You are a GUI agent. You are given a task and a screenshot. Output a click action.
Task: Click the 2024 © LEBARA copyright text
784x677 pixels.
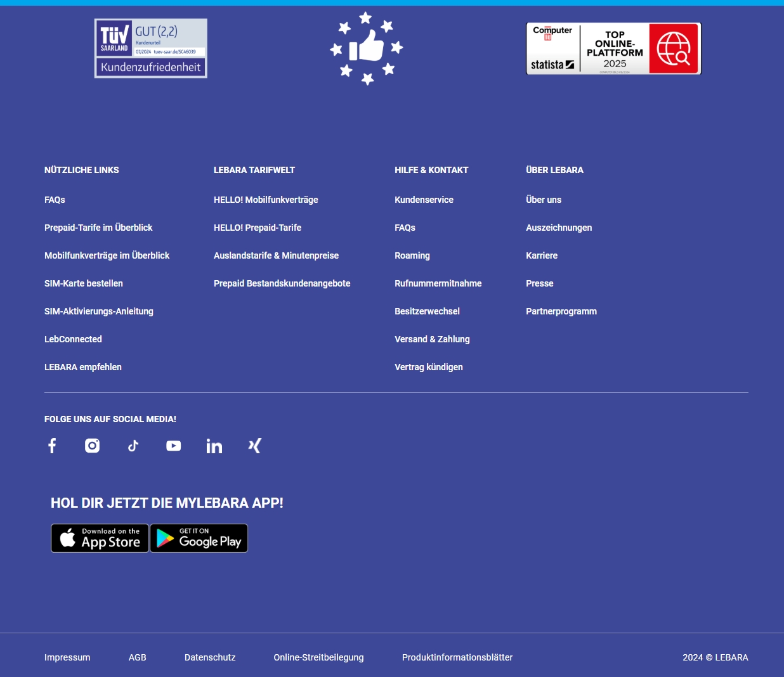pos(715,657)
